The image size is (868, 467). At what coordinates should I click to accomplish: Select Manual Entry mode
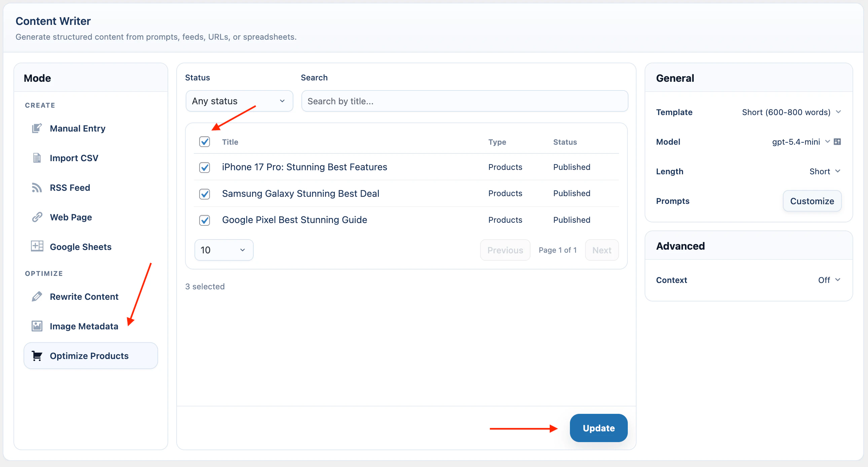pyautogui.click(x=91, y=129)
